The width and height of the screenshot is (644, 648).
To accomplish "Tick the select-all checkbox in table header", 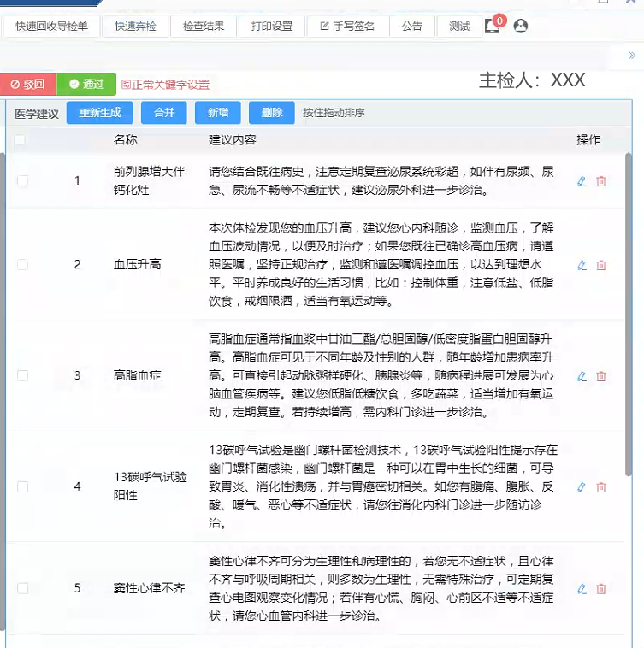I will pyautogui.click(x=20, y=140).
